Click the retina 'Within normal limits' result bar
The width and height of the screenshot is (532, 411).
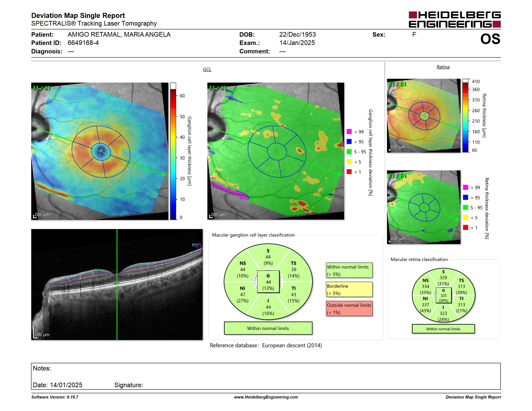443,329
